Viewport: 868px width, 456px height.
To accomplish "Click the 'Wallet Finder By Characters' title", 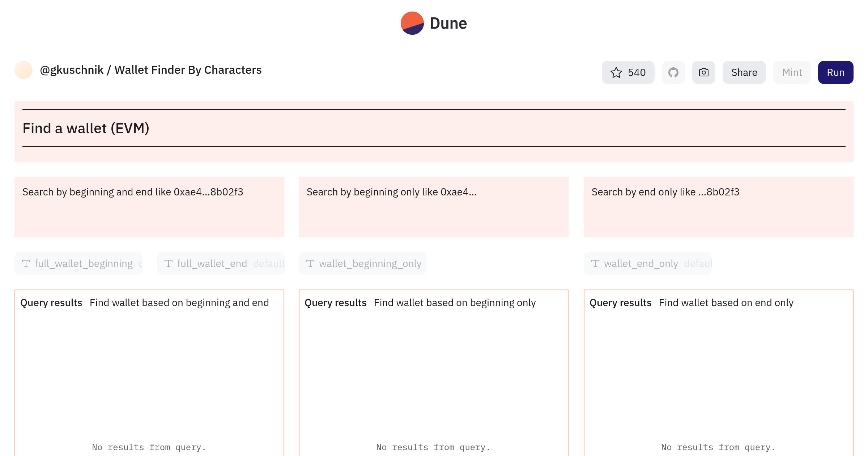I will click(x=188, y=70).
